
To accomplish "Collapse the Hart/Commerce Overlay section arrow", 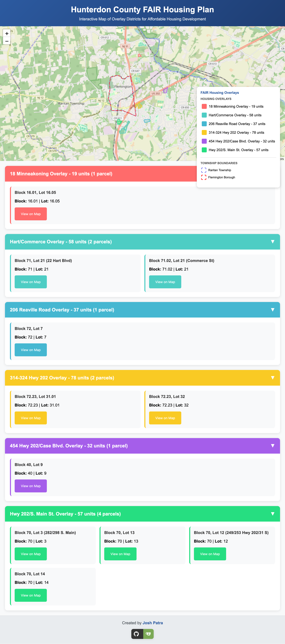I will tap(272, 242).
